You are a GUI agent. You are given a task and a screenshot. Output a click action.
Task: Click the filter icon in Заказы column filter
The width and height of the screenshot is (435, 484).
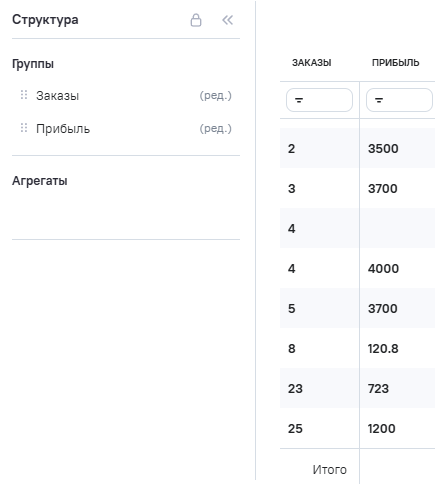click(x=299, y=100)
